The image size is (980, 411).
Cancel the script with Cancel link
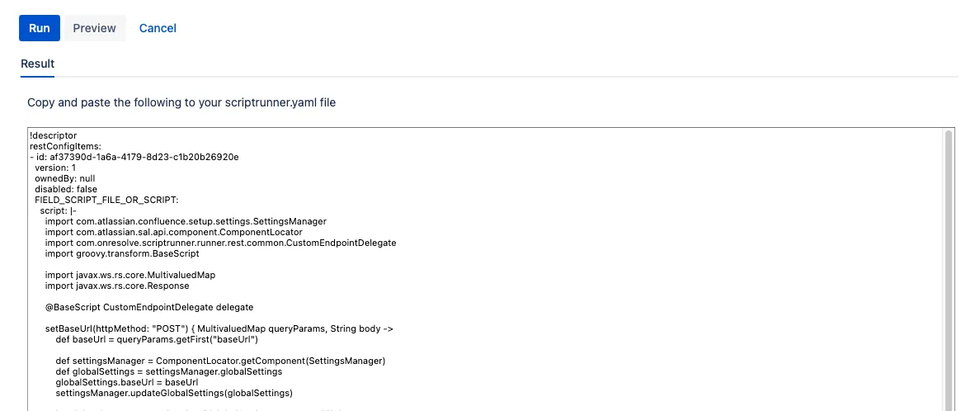click(158, 28)
